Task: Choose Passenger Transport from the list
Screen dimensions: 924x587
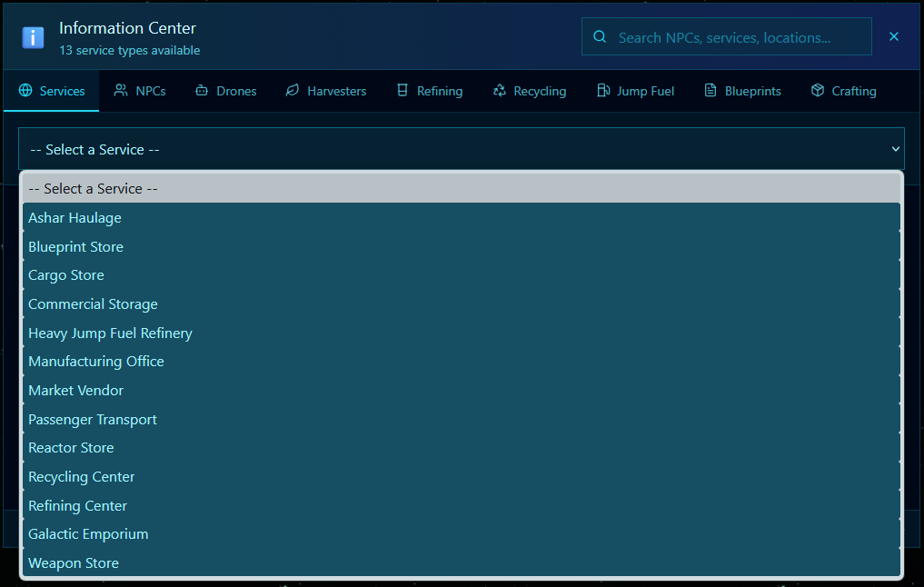Action: [93, 420]
